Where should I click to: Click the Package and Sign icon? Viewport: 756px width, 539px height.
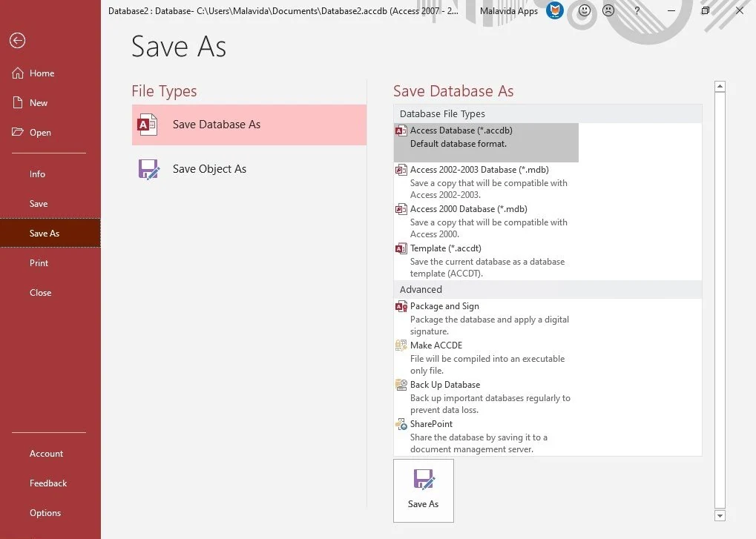[x=401, y=306]
